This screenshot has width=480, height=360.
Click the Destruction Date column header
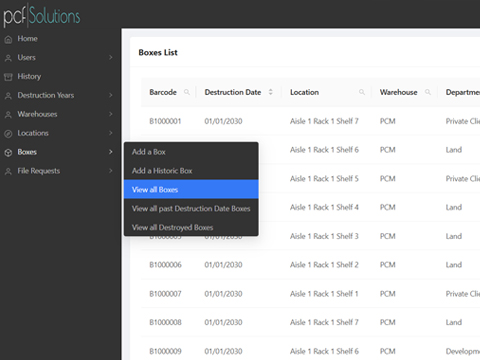(233, 92)
